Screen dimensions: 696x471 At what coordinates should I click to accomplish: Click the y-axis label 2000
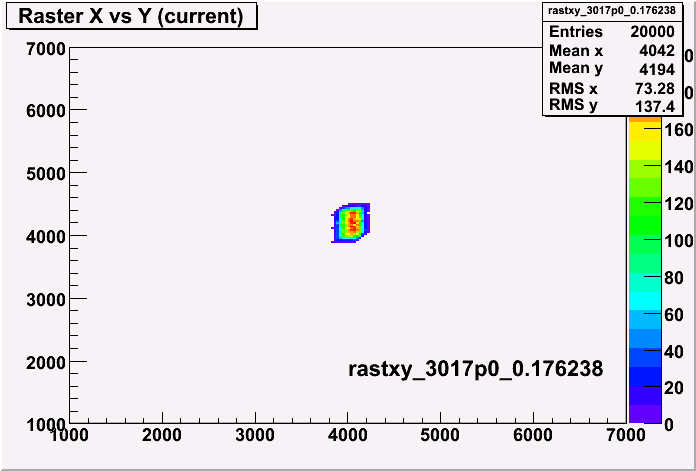point(46,363)
